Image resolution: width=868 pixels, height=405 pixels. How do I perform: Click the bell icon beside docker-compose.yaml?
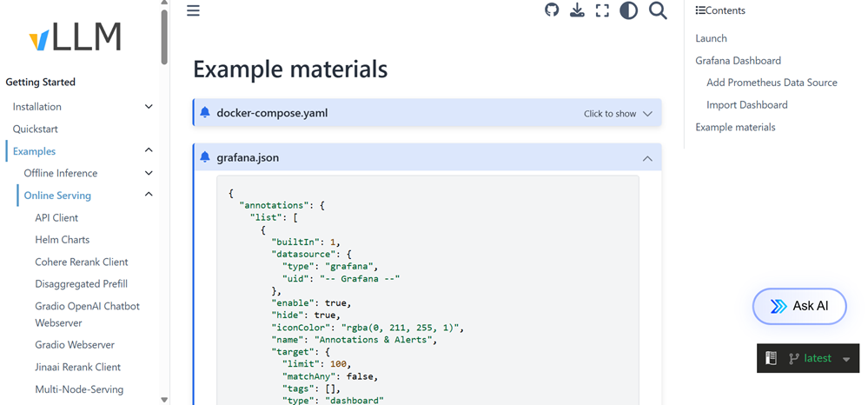(205, 113)
